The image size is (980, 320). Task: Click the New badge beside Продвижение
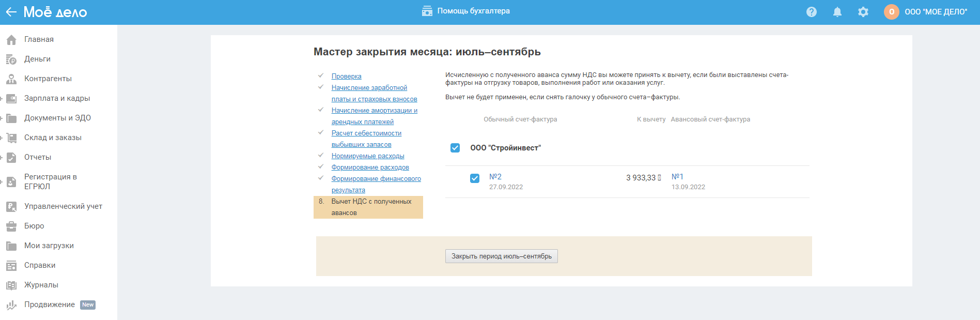tap(88, 305)
